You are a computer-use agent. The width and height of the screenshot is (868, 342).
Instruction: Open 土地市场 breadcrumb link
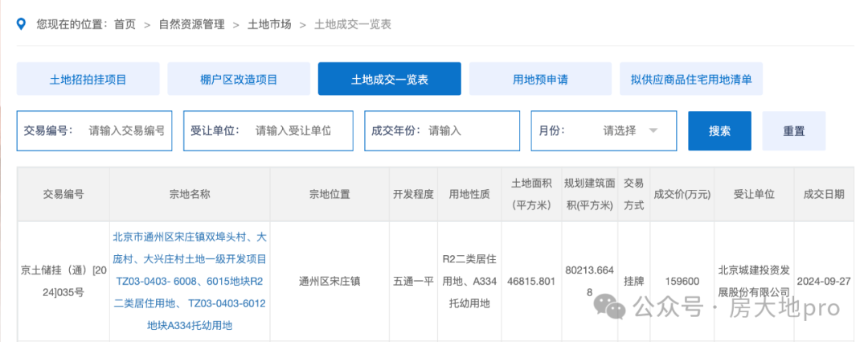click(269, 24)
